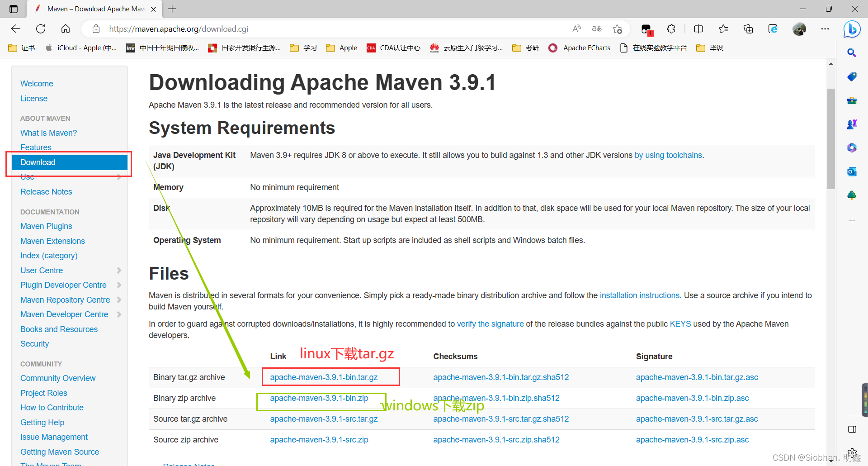This screenshot has width=868, height=466.
Task: Open the verify the signature link
Action: [490, 324]
